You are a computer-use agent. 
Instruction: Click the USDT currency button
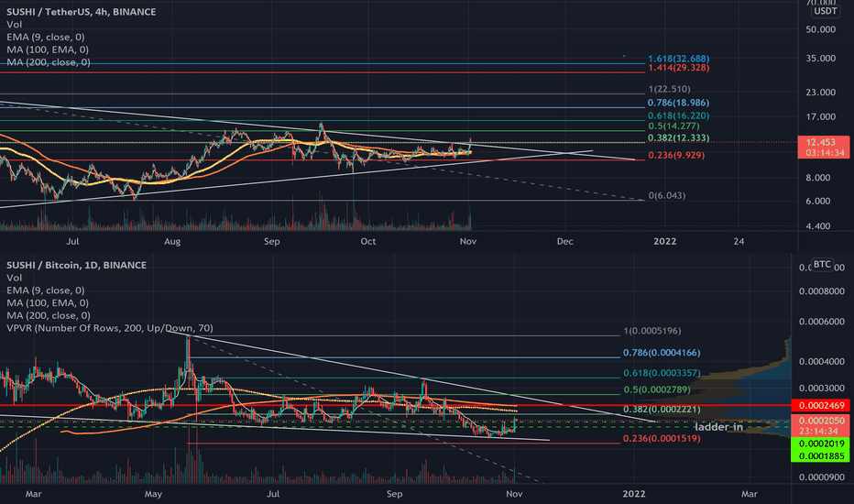pyautogui.click(x=826, y=11)
